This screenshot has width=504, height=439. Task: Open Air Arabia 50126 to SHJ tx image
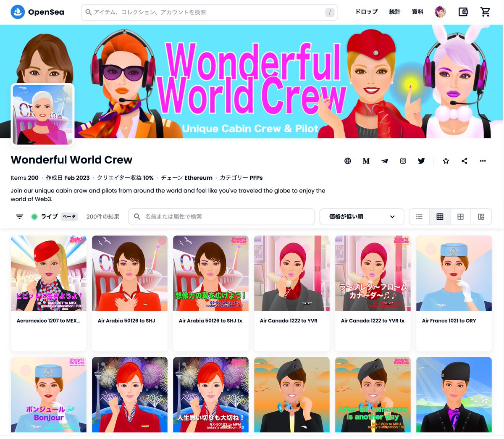click(211, 273)
